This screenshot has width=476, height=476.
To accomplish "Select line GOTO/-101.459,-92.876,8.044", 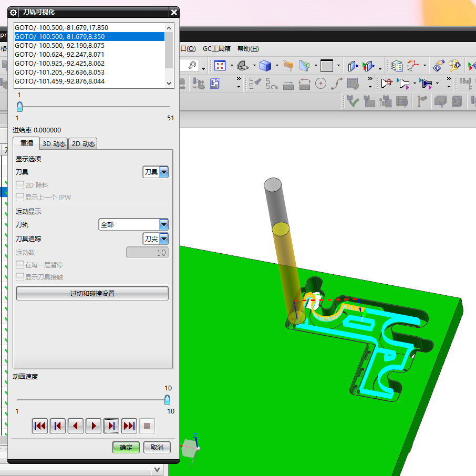I will tap(89, 81).
